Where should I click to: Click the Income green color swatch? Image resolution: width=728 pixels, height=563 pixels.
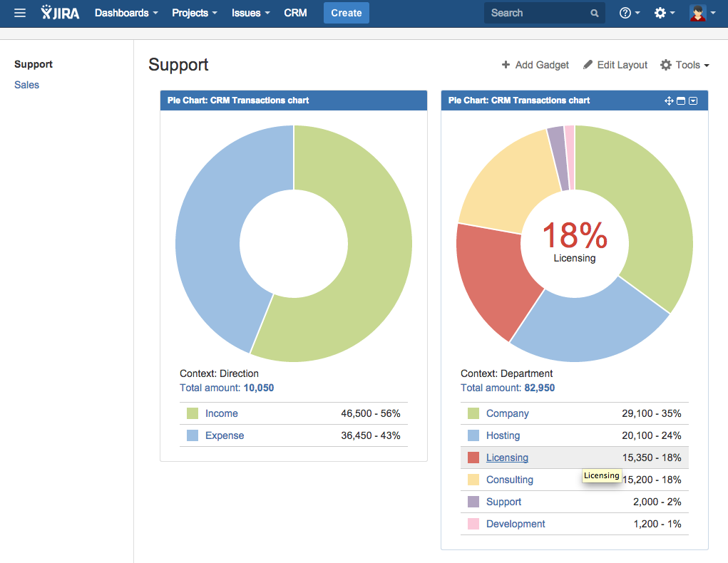(193, 413)
